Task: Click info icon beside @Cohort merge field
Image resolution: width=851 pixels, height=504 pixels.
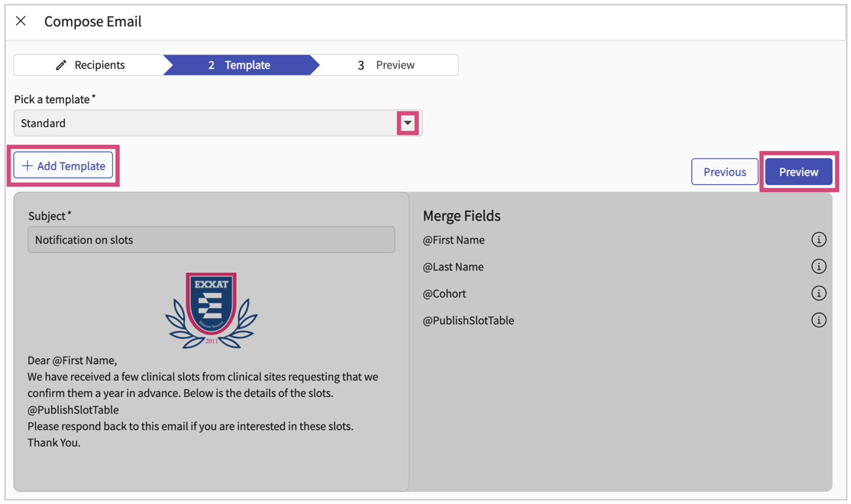Action: (818, 293)
